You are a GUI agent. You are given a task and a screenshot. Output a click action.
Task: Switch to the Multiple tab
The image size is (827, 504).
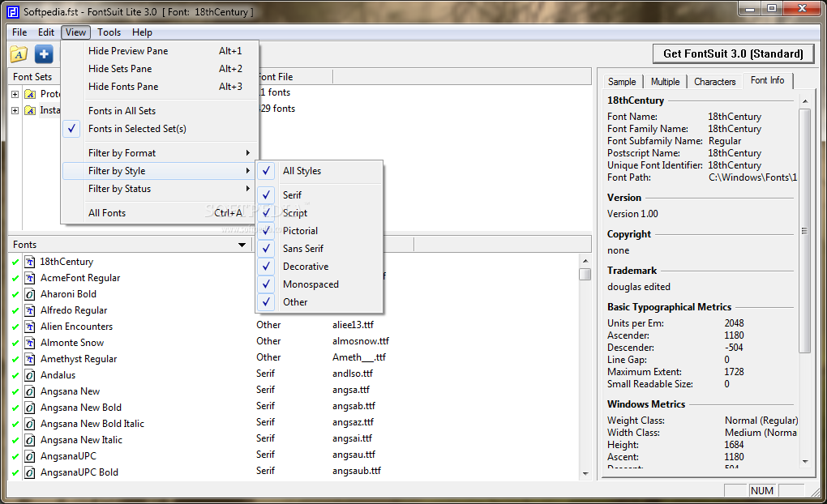click(665, 82)
